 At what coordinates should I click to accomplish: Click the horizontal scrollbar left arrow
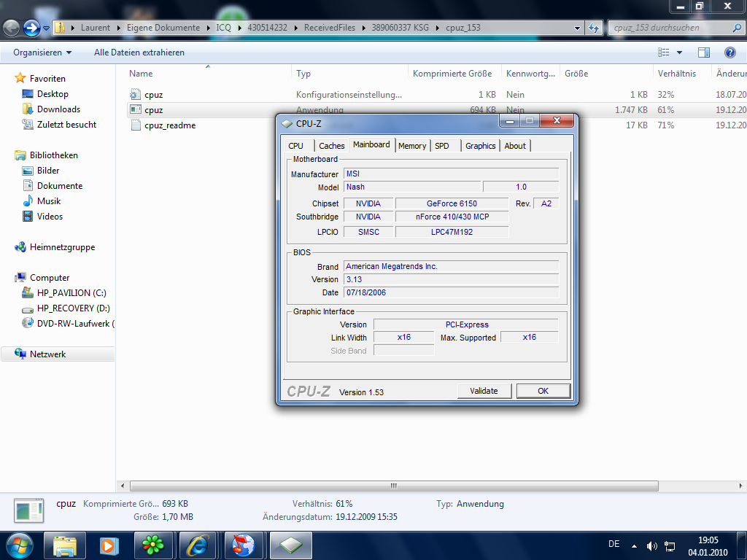pyautogui.click(x=123, y=486)
